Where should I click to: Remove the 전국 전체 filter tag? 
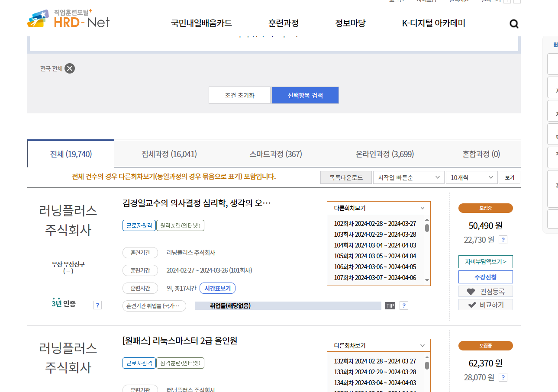(70, 68)
